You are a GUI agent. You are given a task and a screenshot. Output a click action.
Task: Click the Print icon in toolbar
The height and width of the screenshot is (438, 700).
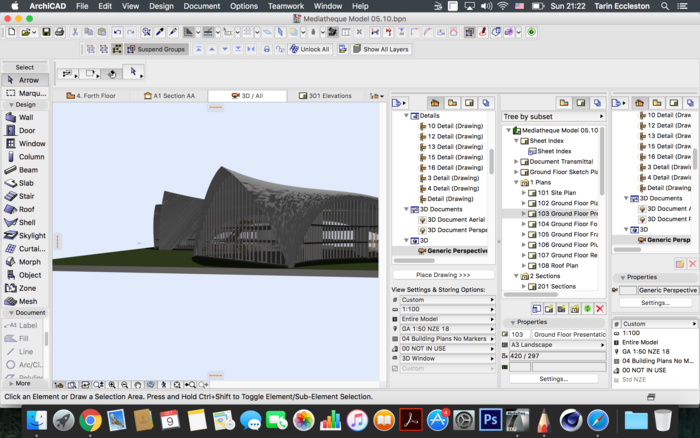coord(60,33)
